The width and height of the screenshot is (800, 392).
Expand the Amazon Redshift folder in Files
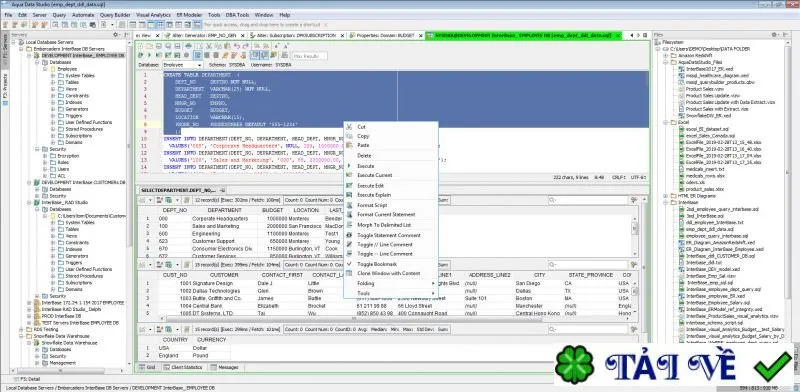[x=666, y=55]
